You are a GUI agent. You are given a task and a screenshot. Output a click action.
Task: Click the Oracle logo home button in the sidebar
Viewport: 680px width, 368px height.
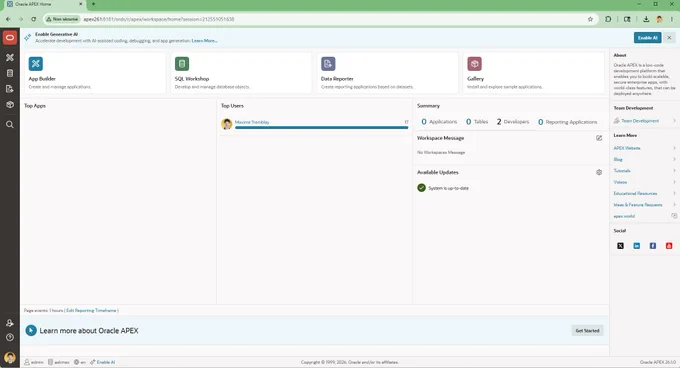[10, 38]
